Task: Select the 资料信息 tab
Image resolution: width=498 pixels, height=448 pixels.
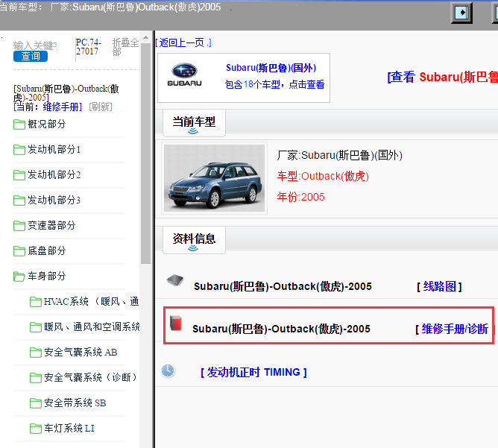Action: point(194,240)
